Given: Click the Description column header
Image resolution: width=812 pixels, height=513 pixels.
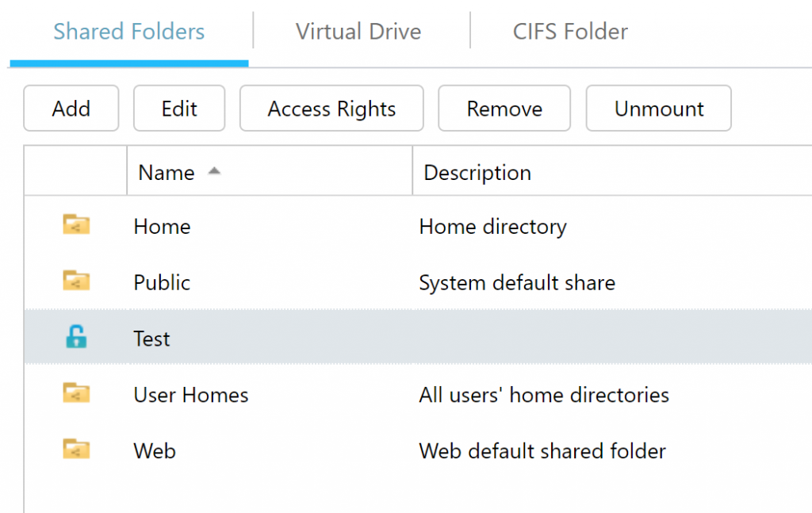Looking at the screenshot, I should (477, 172).
